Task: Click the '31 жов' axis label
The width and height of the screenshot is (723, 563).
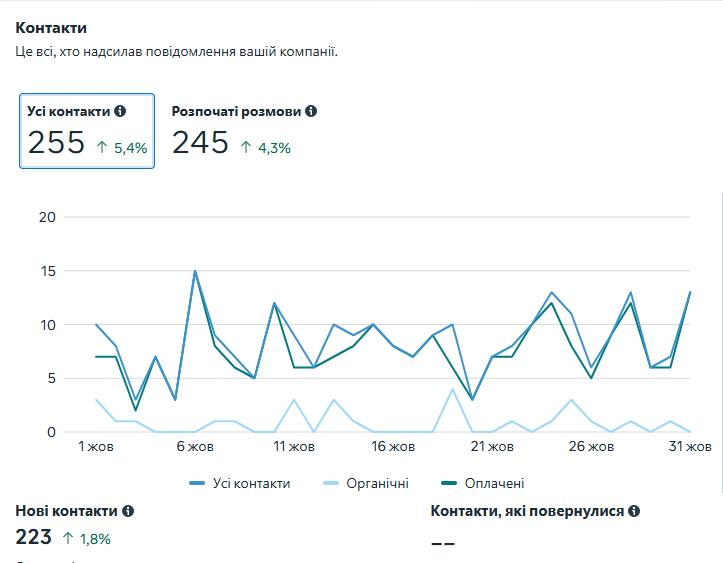Action: (x=690, y=446)
